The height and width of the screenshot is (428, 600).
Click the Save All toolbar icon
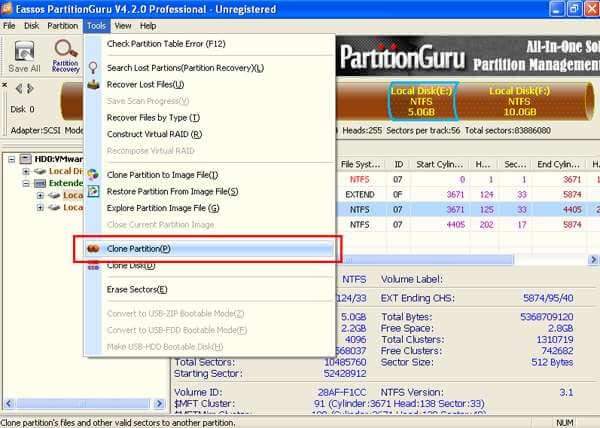pos(24,51)
